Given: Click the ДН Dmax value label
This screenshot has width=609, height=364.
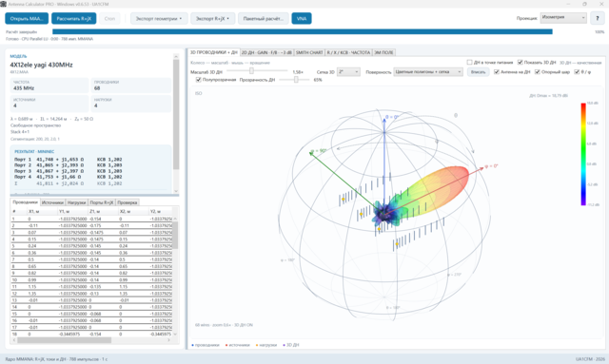Looking at the screenshot, I should coord(548,95).
